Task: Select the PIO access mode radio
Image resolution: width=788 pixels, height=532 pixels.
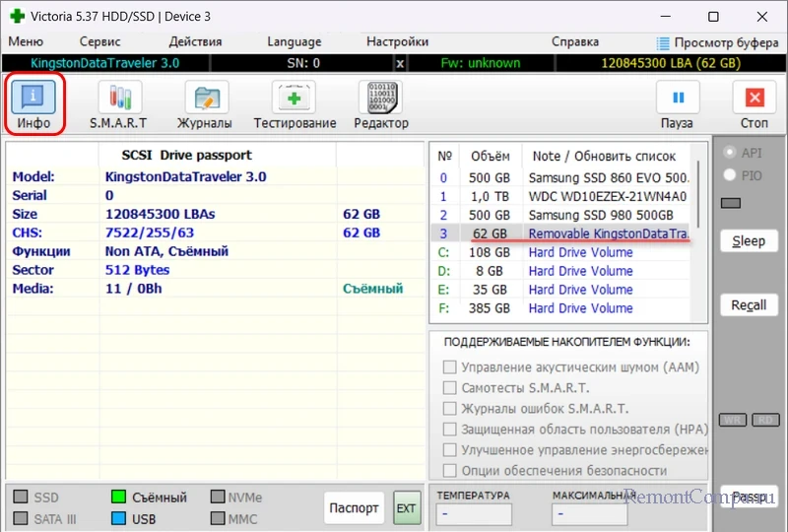Action: click(729, 175)
